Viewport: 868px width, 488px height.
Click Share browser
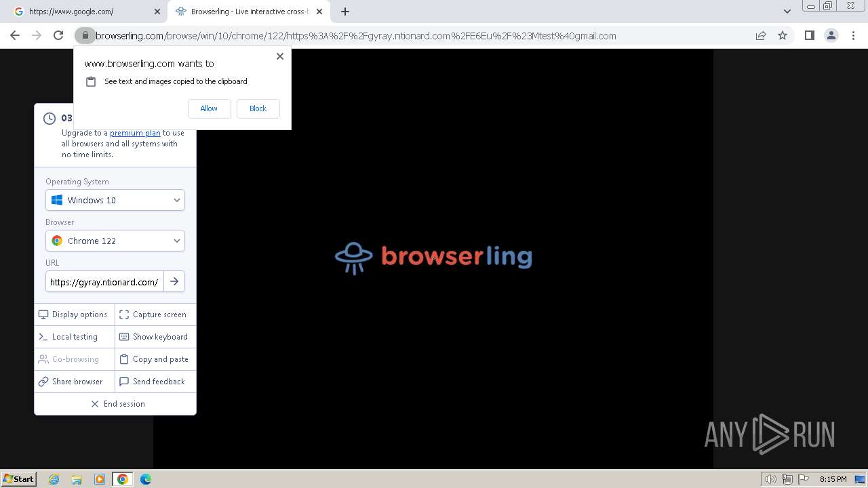(x=75, y=382)
